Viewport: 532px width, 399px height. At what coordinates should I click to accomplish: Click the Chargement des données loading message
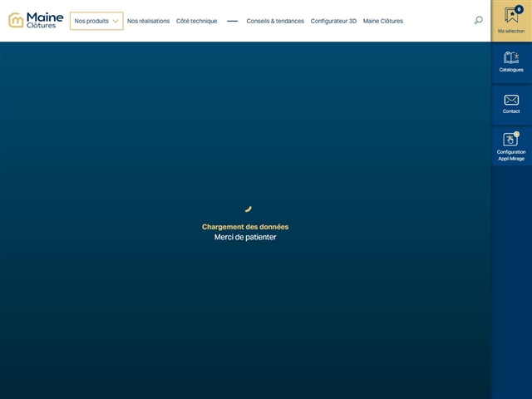coord(245,227)
